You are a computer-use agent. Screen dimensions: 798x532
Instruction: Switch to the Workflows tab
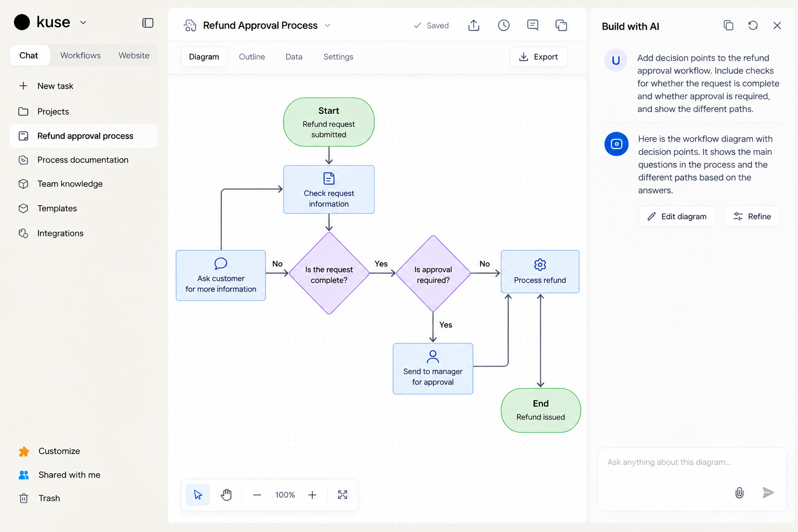point(81,56)
